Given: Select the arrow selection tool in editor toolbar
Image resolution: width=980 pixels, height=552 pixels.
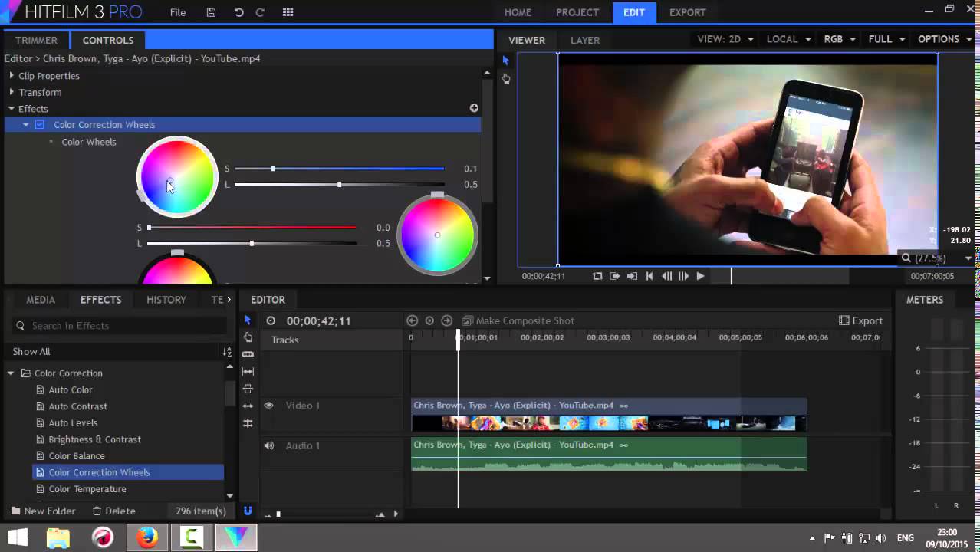Looking at the screenshot, I should tap(247, 320).
